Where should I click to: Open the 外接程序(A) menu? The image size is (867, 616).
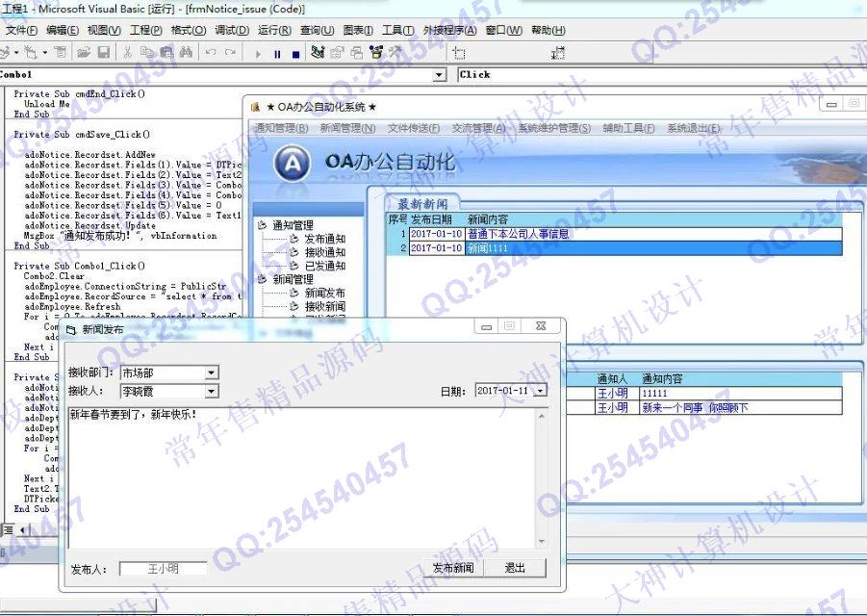coord(449,30)
